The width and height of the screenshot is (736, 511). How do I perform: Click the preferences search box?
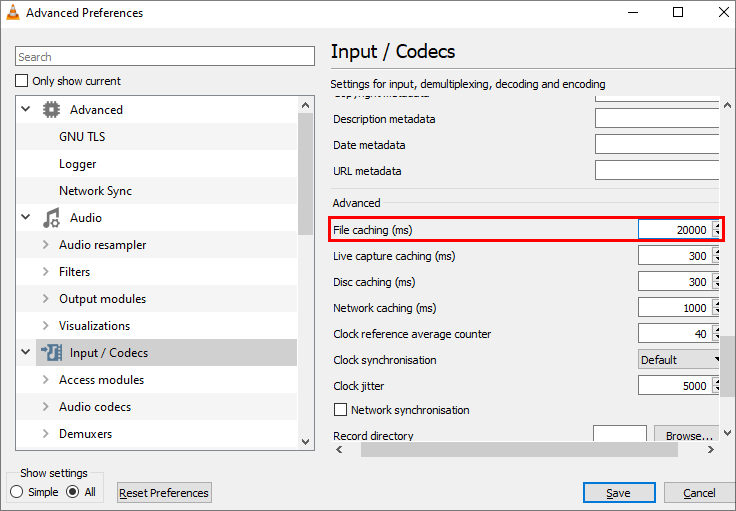[x=165, y=57]
